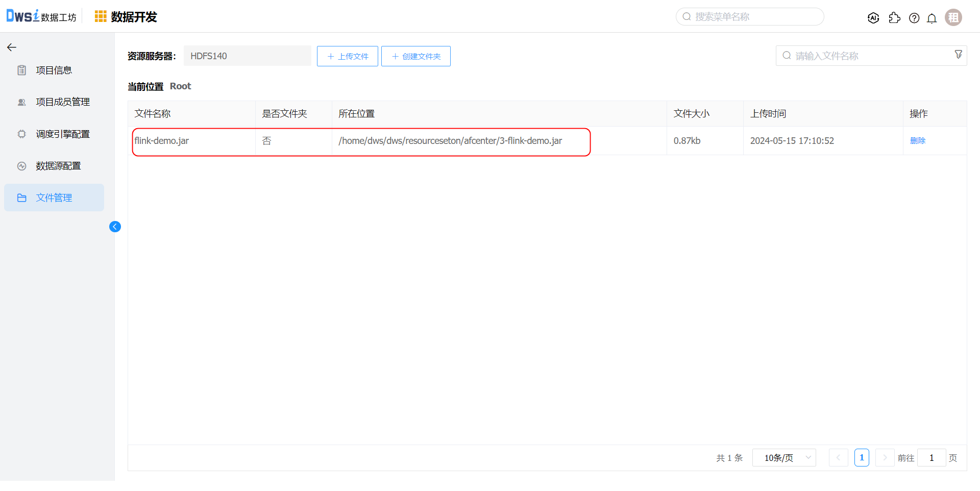Click 删除 link for flink-demo.jar
980x491 pixels.
[x=917, y=141]
